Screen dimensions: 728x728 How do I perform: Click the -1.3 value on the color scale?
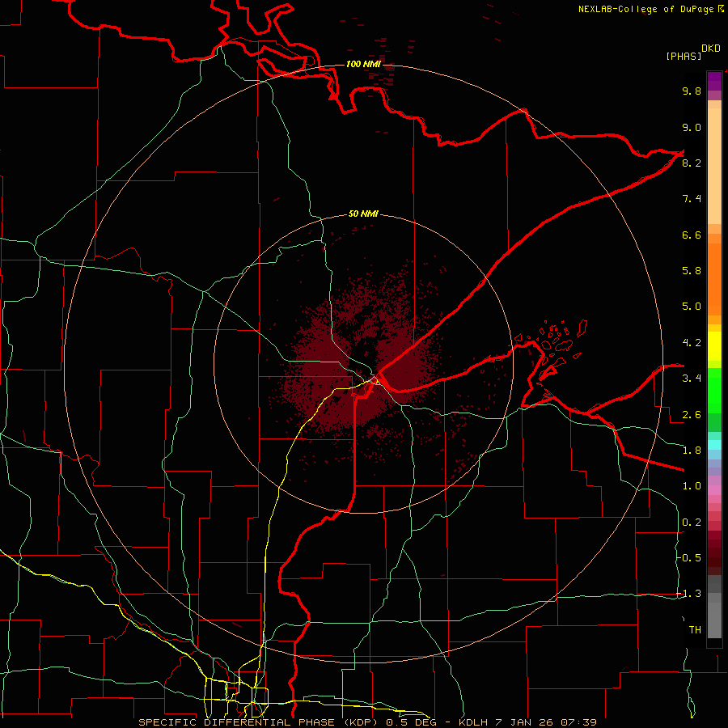tap(688, 594)
